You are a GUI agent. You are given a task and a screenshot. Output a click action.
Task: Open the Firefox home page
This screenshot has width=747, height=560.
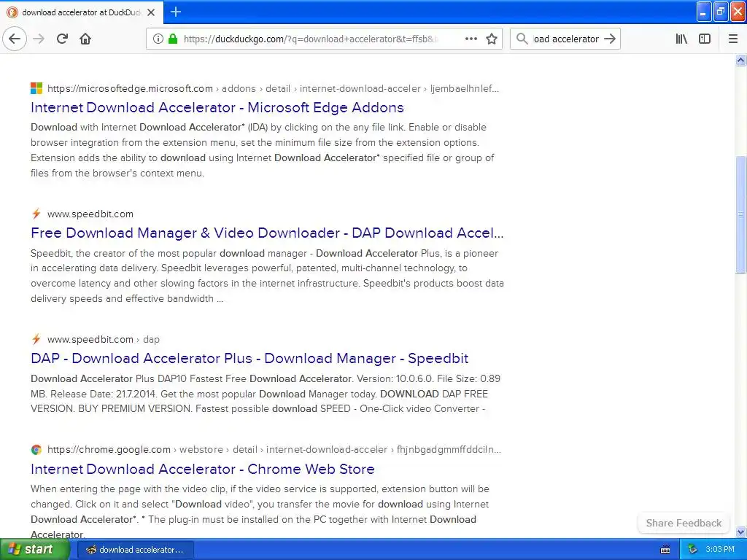pyautogui.click(x=85, y=39)
